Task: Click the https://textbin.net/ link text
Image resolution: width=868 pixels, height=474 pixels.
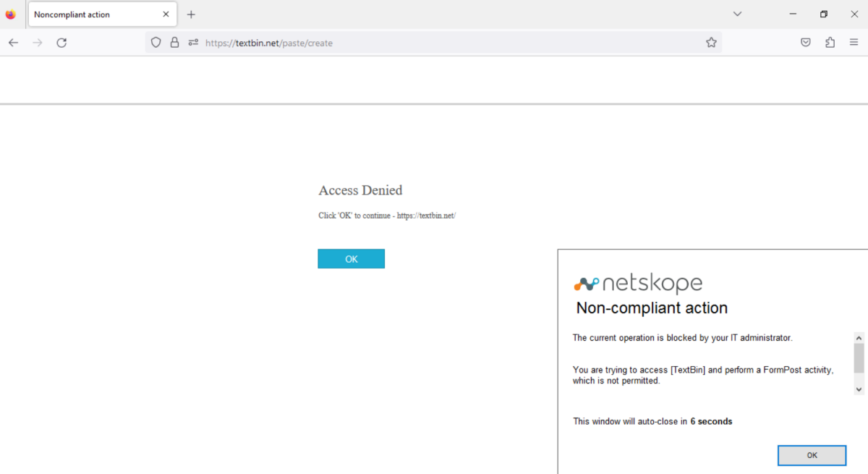Action: point(426,215)
